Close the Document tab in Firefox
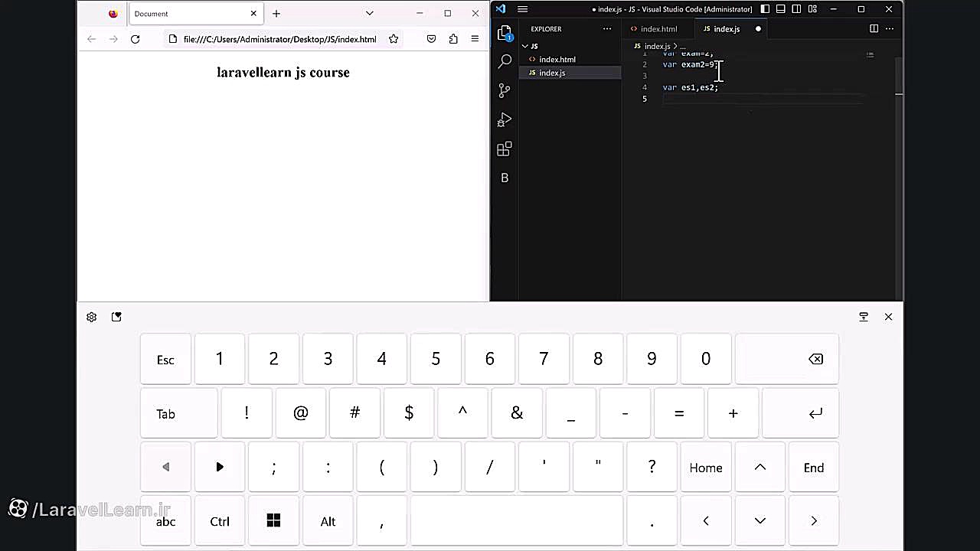 click(x=253, y=14)
